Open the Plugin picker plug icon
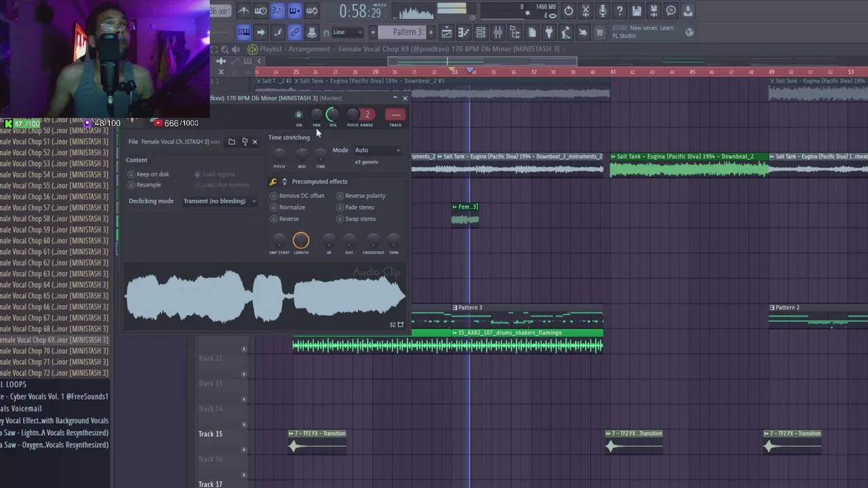 [x=549, y=32]
